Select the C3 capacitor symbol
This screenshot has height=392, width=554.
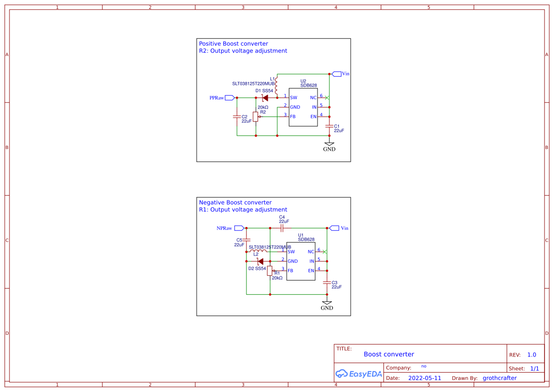tap(327, 283)
